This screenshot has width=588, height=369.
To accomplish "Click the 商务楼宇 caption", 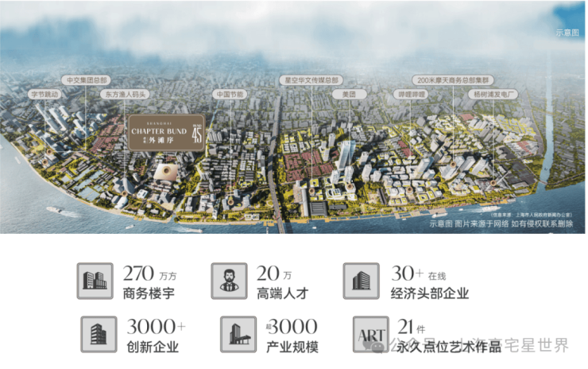I will (x=149, y=293).
